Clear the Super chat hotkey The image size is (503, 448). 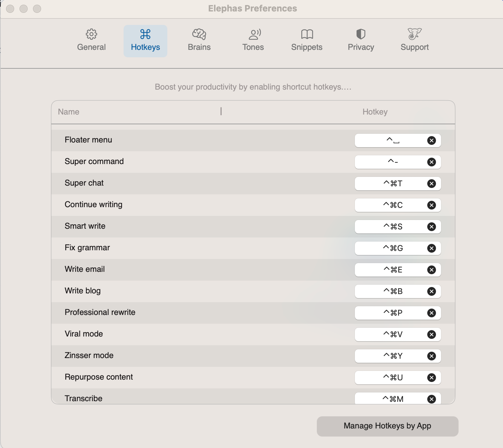(432, 184)
